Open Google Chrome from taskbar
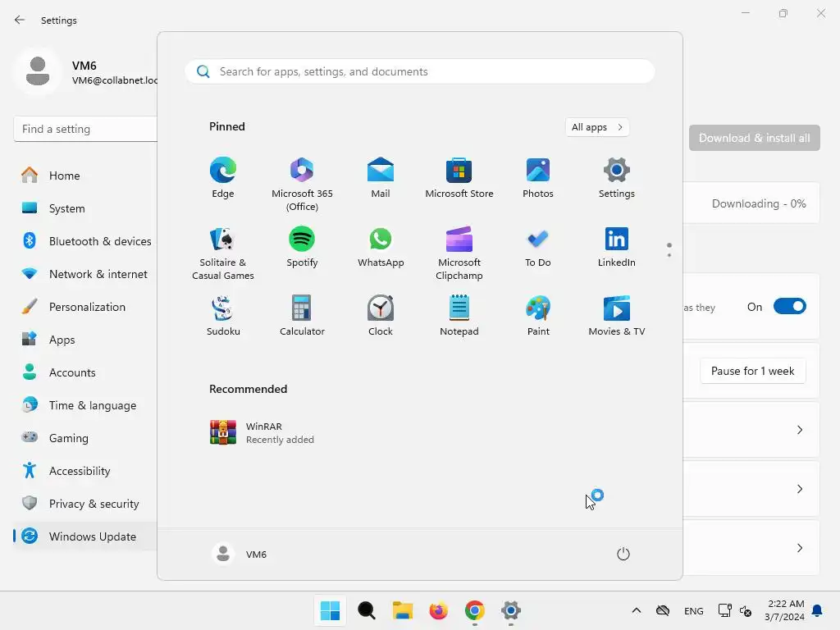This screenshot has height=630, width=840. pyautogui.click(x=475, y=610)
